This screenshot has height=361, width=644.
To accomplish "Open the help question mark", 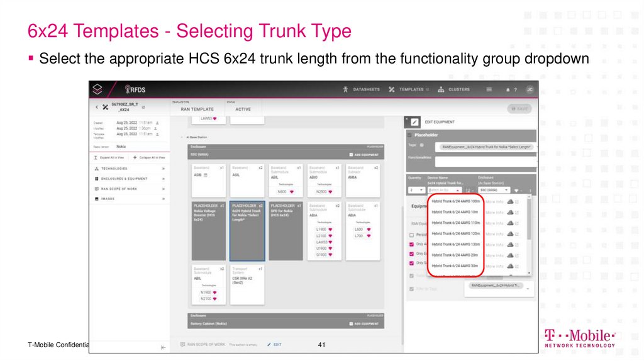I will (516, 89).
